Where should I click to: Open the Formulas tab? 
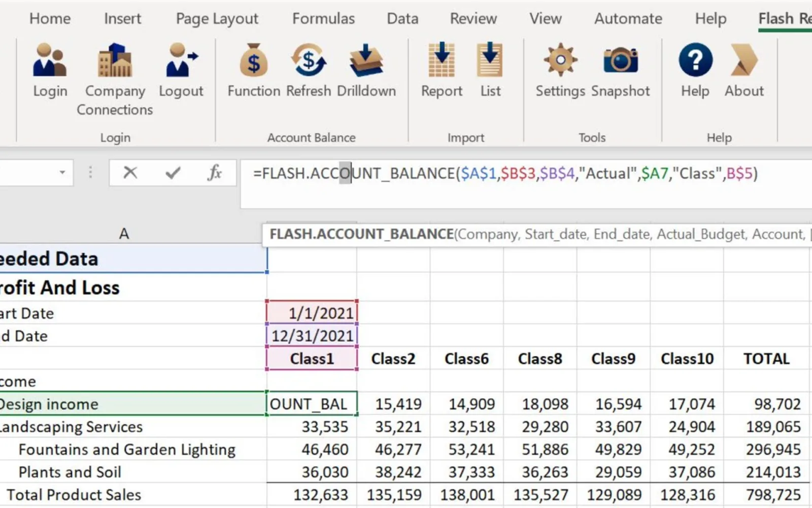click(323, 18)
